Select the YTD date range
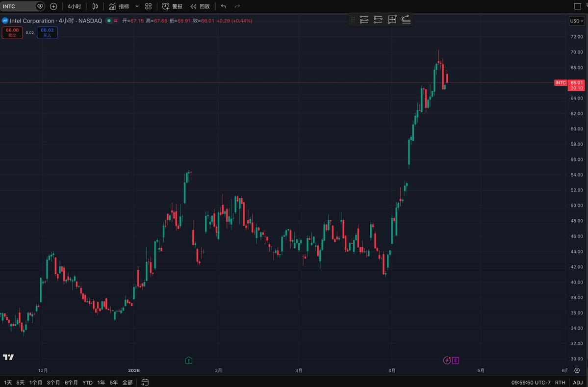This screenshot has width=588, height=387. click(x=87, y=383)
